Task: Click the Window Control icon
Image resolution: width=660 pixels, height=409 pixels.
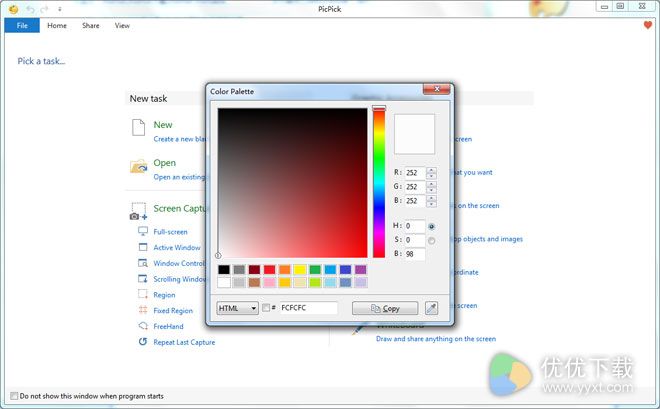Action: pyautogui.click(x=143, y=263)
